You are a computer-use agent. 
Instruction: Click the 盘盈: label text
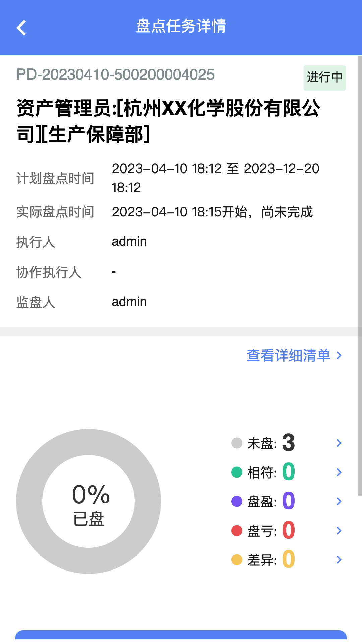[x=262, y=502]
